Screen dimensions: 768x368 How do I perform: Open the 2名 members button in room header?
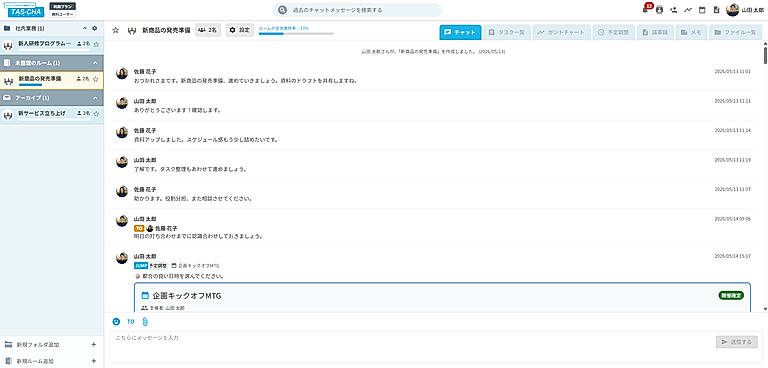click(208, 30)
